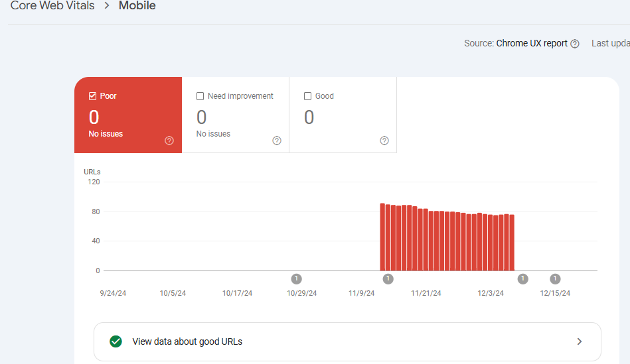Click the first red bar in the chart
630x364 pixels.
click(x=382, y=237)
